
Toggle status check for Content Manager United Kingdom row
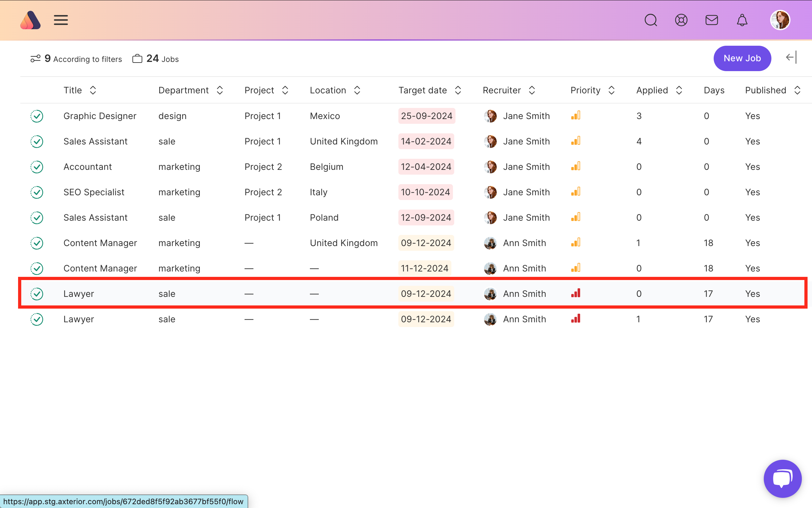tap(37, 243)
